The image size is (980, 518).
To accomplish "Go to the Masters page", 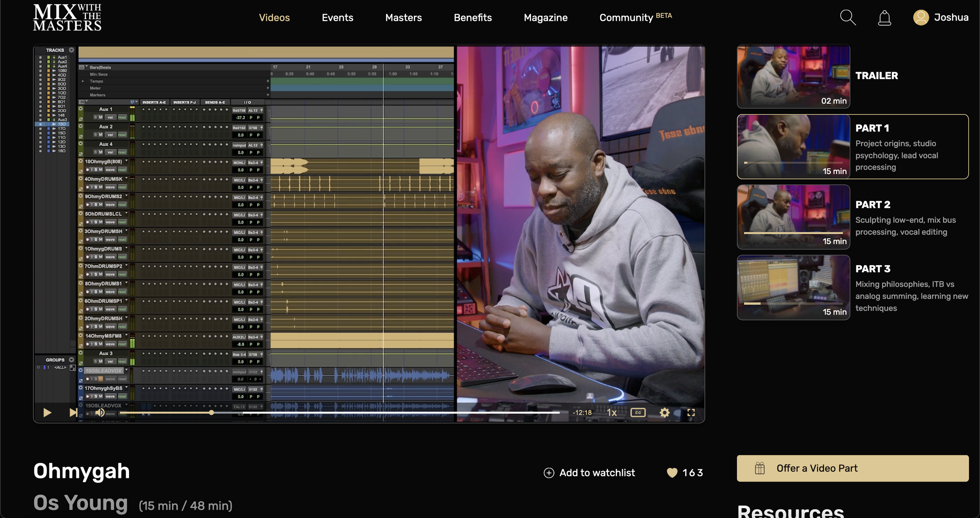I will (403, 18).
